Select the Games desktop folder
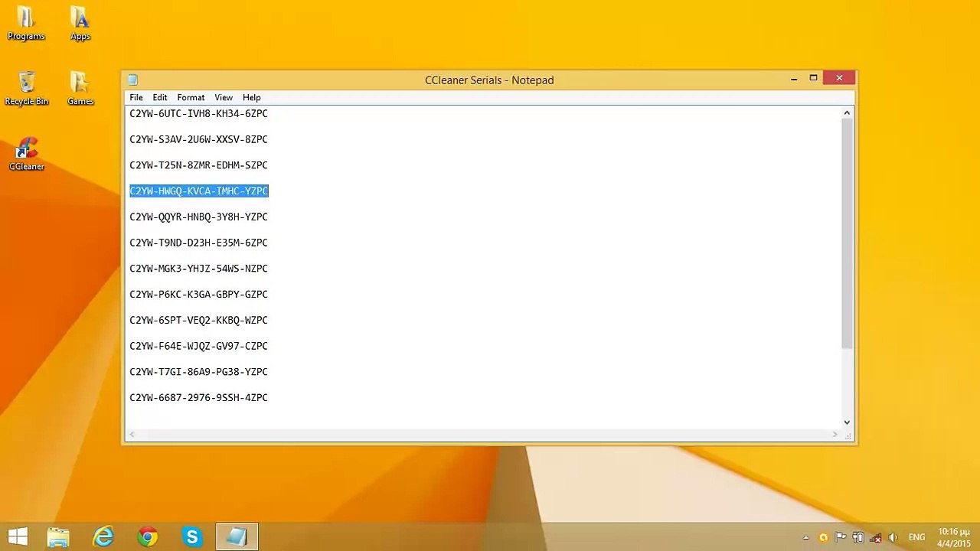The width and height of the screenshot is (980, 551). click(80, 88)
